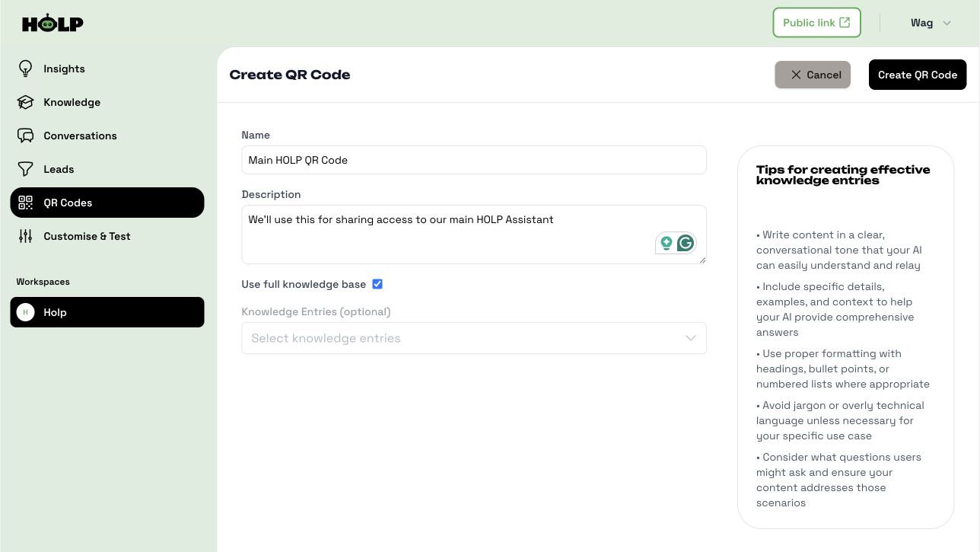Select the Holp workspace
This screenshot has height=552, width=980.
pos(107,312)
